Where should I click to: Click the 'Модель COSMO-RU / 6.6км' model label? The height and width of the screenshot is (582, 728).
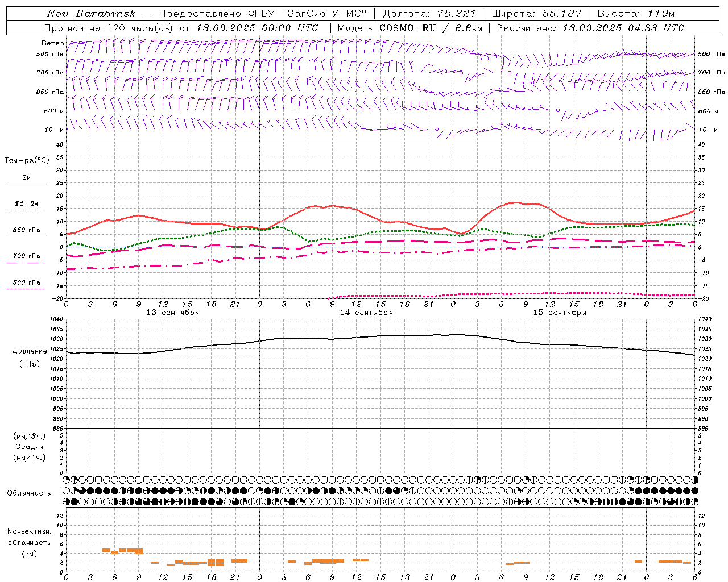pos(409,28)
